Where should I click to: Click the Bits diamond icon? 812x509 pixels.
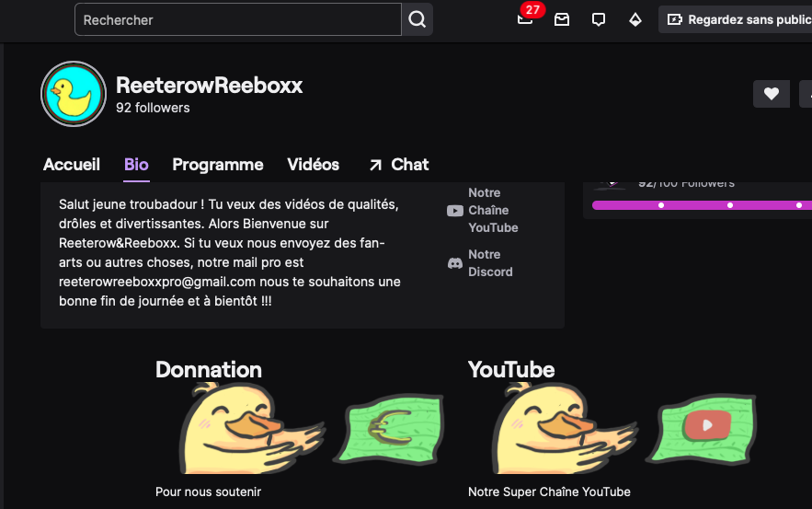point(635,19)
